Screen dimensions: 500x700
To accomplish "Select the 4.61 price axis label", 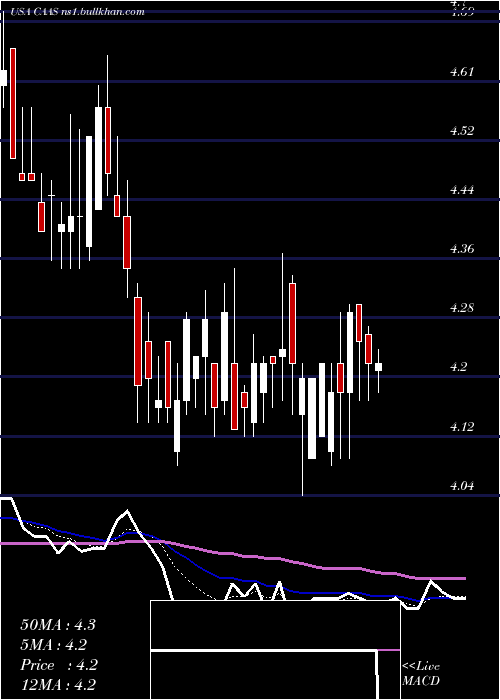I will pyautogui.click(x=462, y=72).
